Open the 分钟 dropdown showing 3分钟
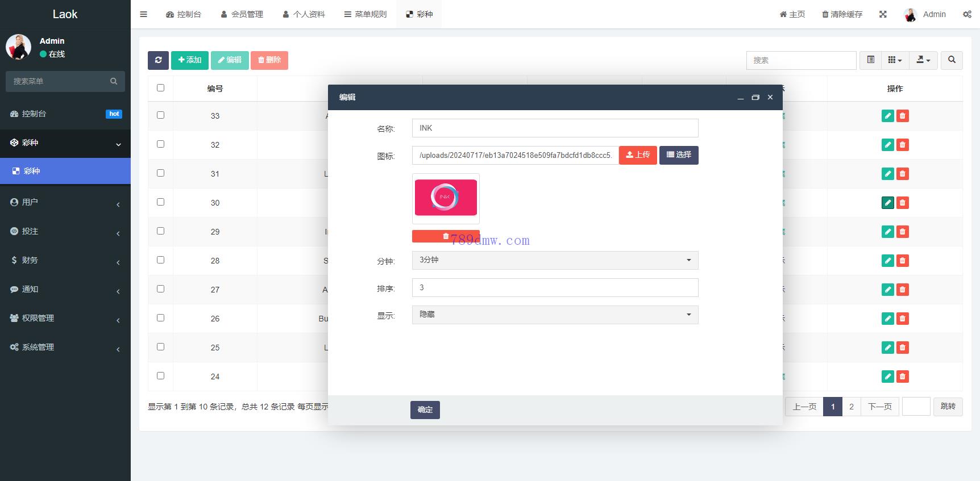Viewport: 980px width, 481px height. click(x=555, y=260)
